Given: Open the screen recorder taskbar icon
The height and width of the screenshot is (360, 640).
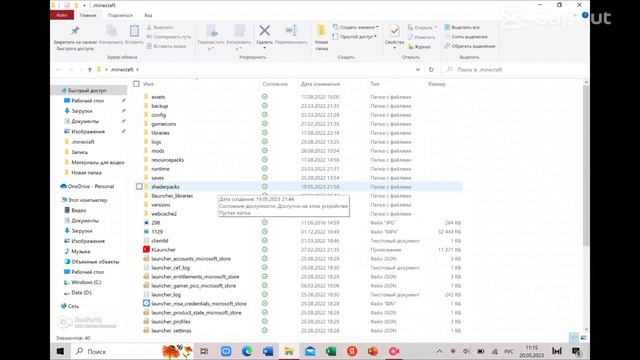Looking at the screenshot, I should coord(394,351).
